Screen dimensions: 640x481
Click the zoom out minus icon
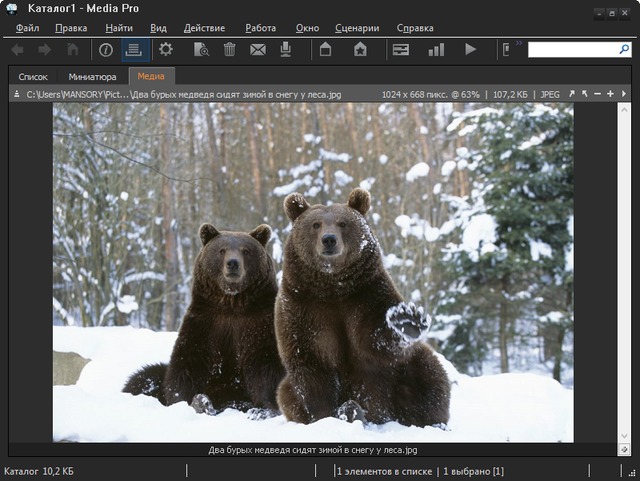(x=597, y=94)
